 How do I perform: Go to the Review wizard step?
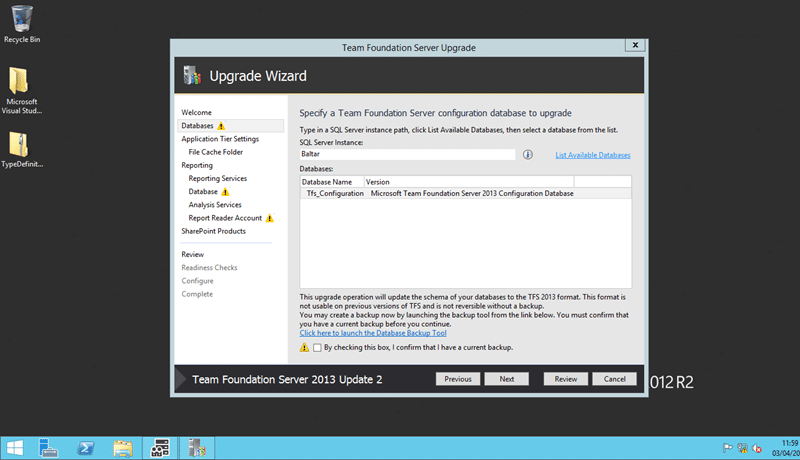[192, 254]
